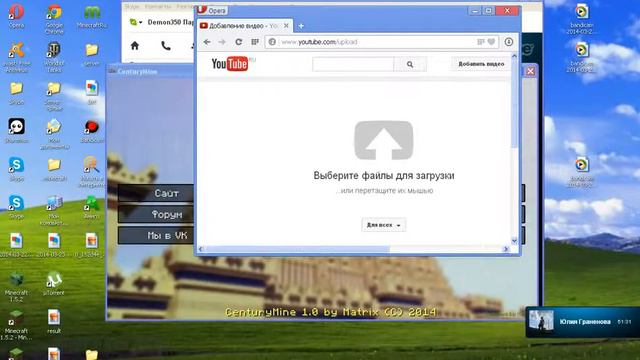Open the uTorrent desktop shortcut
This screenshot has height=360, width=640.
pos(54,283)
